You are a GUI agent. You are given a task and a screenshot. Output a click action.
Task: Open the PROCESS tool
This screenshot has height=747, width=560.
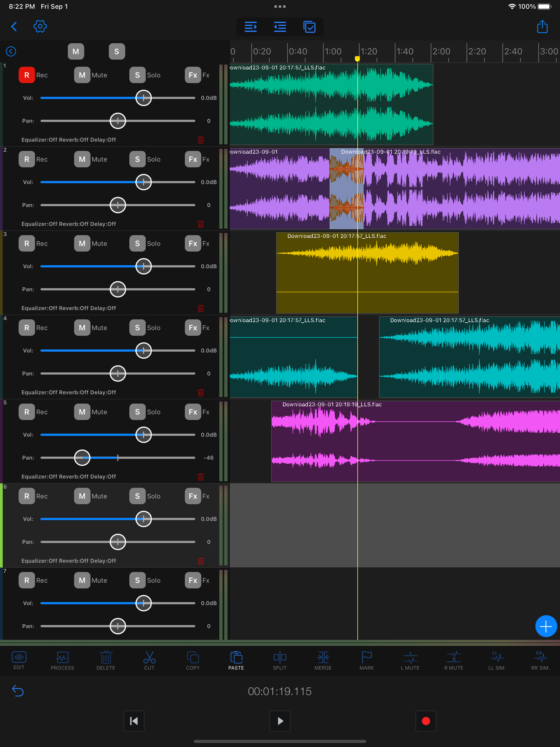coord(63,661)
